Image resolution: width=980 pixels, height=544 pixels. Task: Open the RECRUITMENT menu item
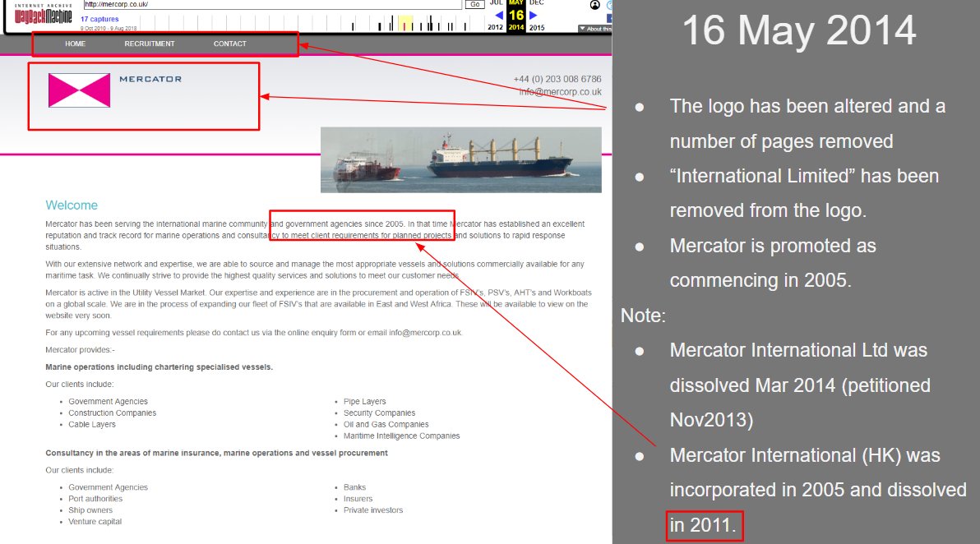click(x=150, y=44)
